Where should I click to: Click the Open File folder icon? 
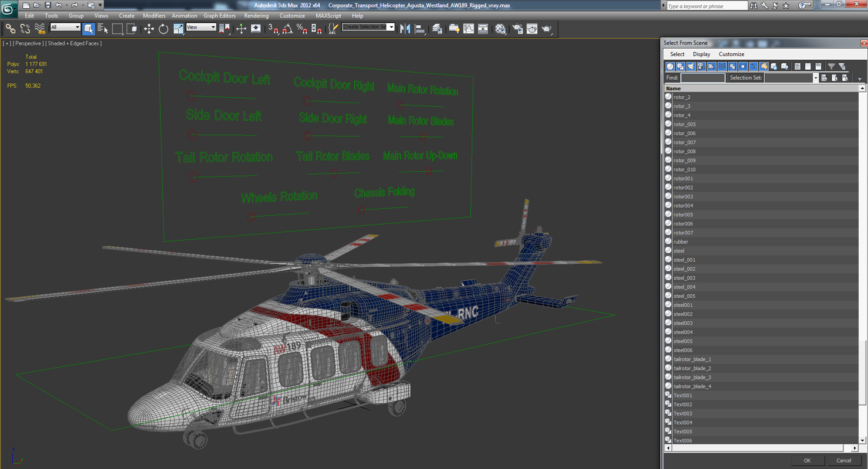37,5
